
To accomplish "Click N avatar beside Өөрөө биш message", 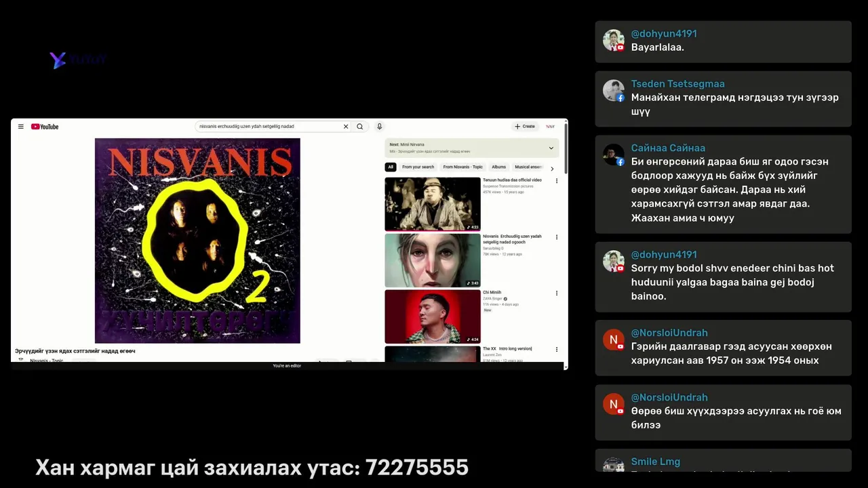I will point(614,404).
